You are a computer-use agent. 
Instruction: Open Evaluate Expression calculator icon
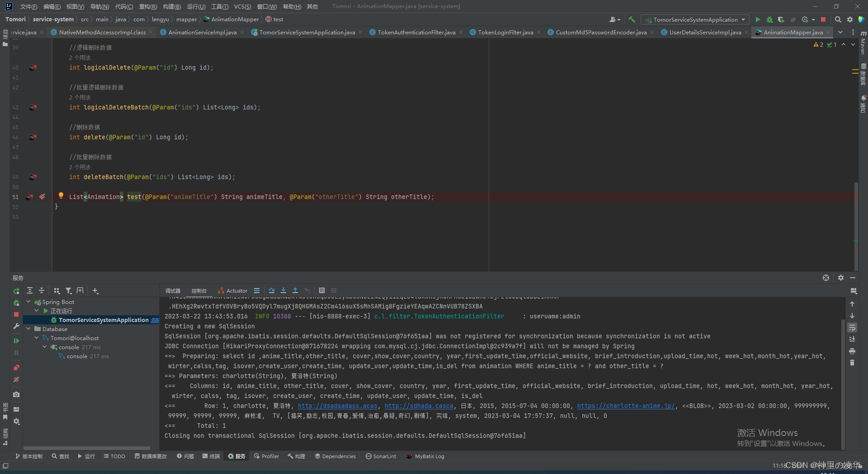[322, 290]
